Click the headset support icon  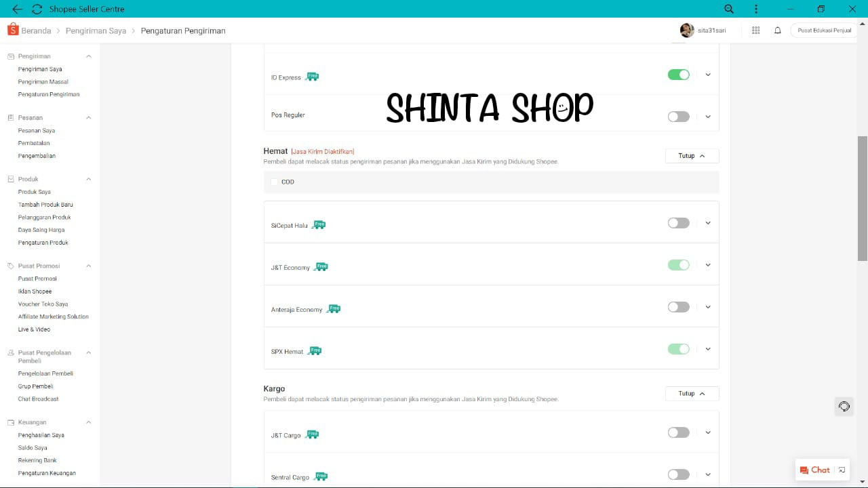(x=844, y=406)
